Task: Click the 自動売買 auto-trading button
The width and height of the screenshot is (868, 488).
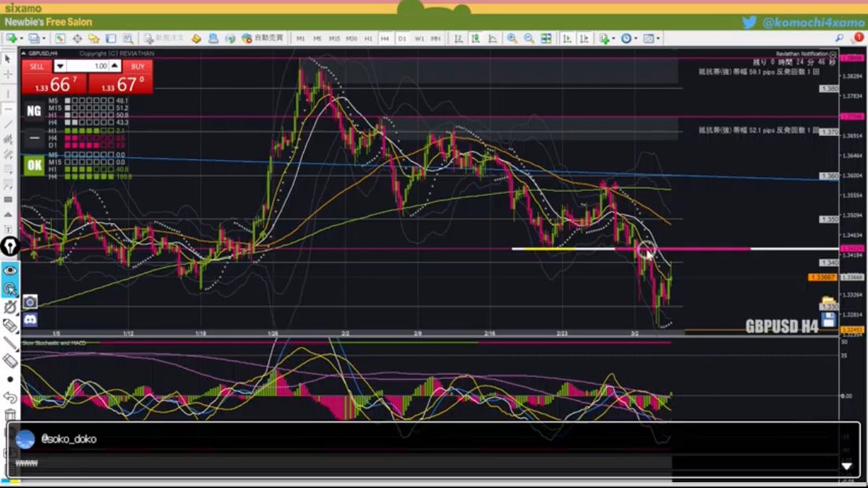Action: pyautogui.click(x=262, y=38)
